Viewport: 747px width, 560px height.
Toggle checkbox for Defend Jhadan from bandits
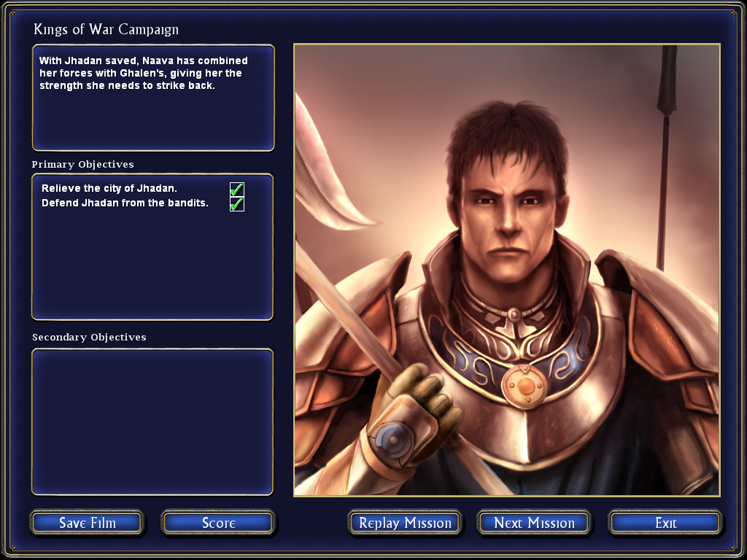[x=237, y=204]
